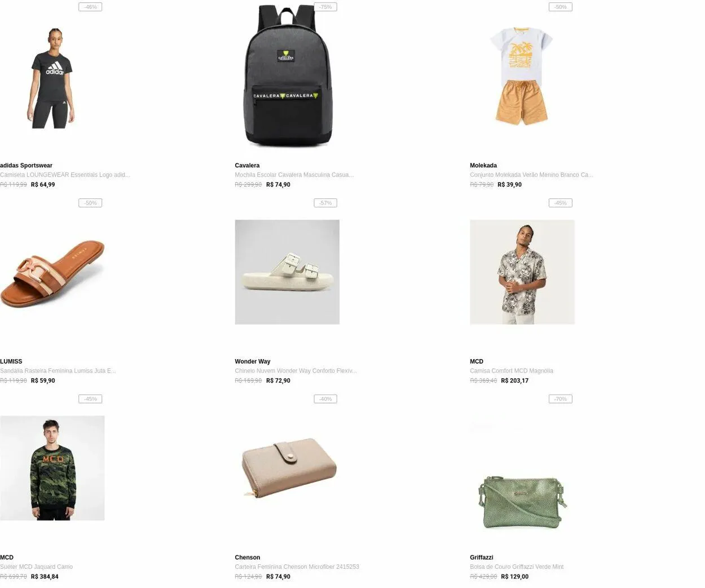Open the MCD camo sweater product image
Viewport: 705px width, 588px height.
(x=52, y=468)
